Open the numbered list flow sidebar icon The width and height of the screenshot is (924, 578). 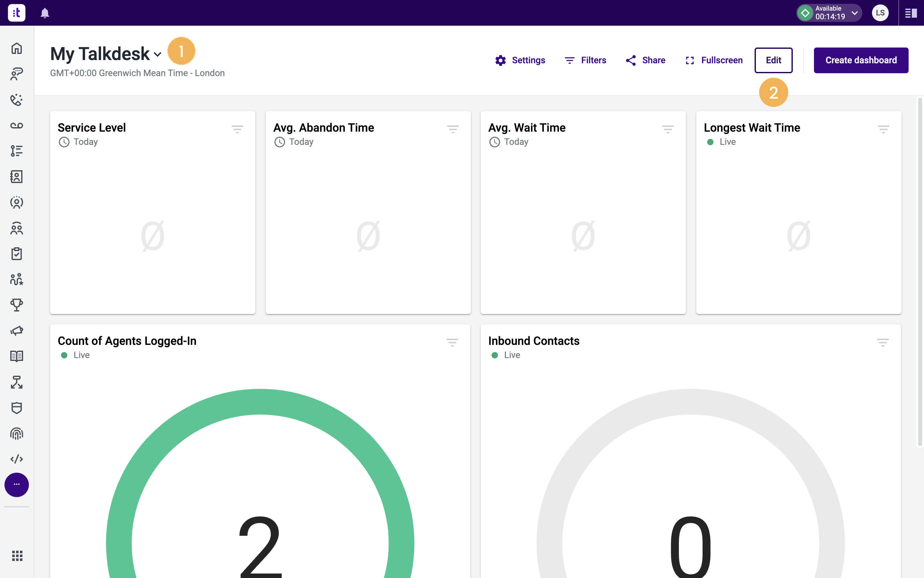click(x=16, y=151)
